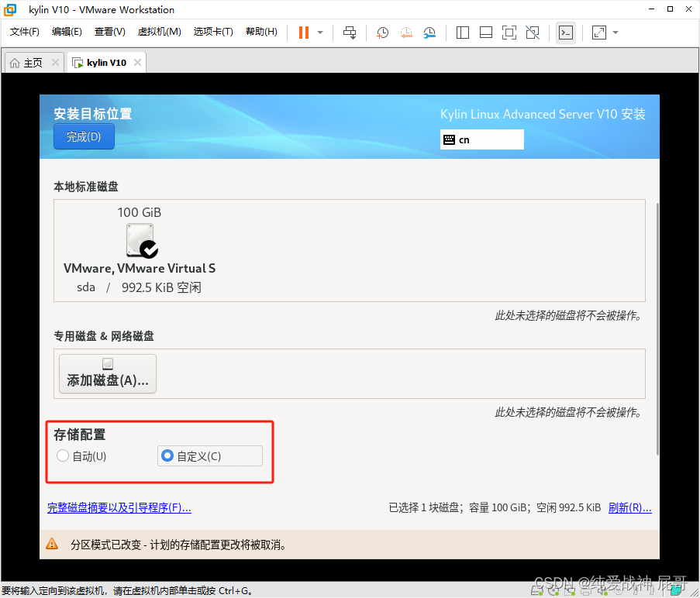
Task: Click the warning triangle icon
Action: [x=52, y=544]
